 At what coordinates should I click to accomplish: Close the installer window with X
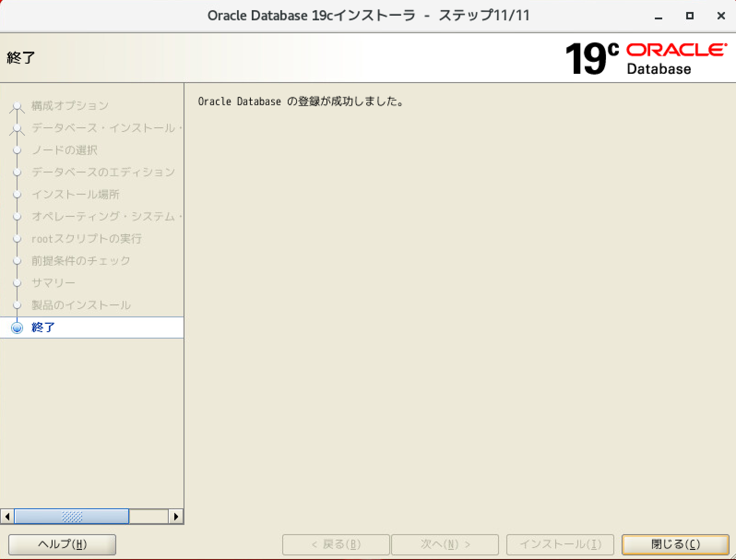click(721, 16)
